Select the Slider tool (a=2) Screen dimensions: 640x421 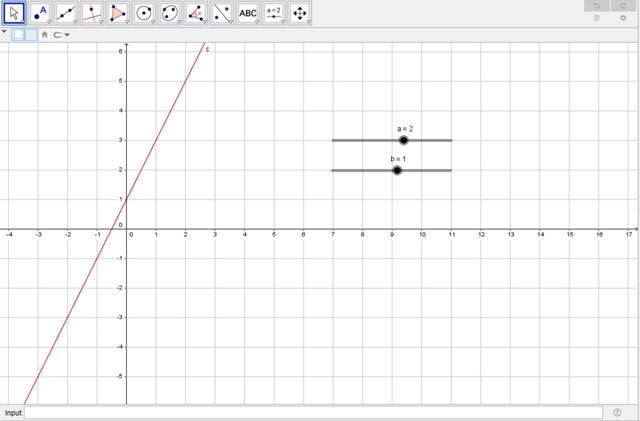pyautogui.click(x=274, y=13)
